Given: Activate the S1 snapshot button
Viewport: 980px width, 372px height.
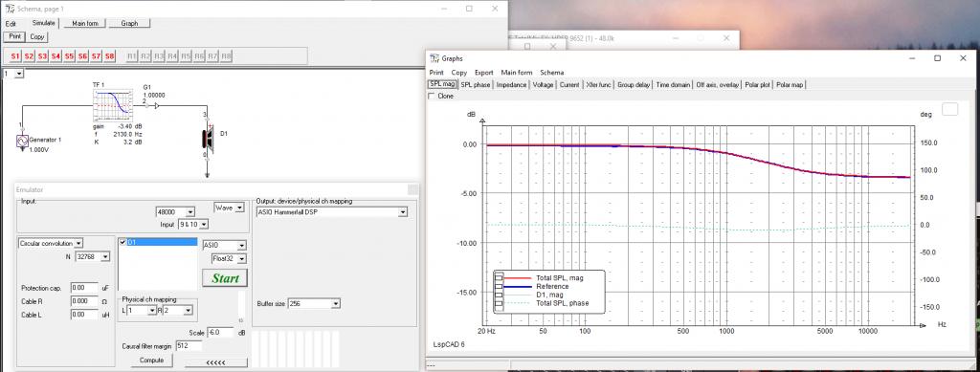Looking at the screenshot, I should click(x=15, y=56).
